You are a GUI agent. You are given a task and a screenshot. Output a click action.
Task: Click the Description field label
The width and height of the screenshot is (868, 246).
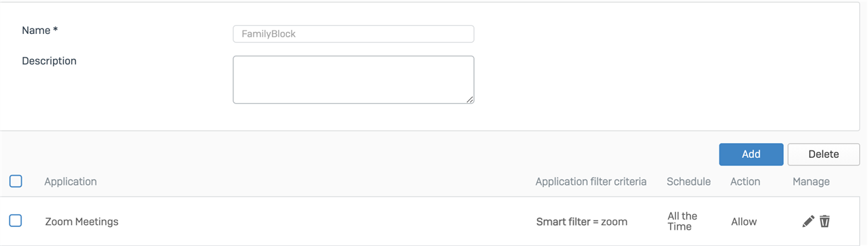(x=49, y=61)
